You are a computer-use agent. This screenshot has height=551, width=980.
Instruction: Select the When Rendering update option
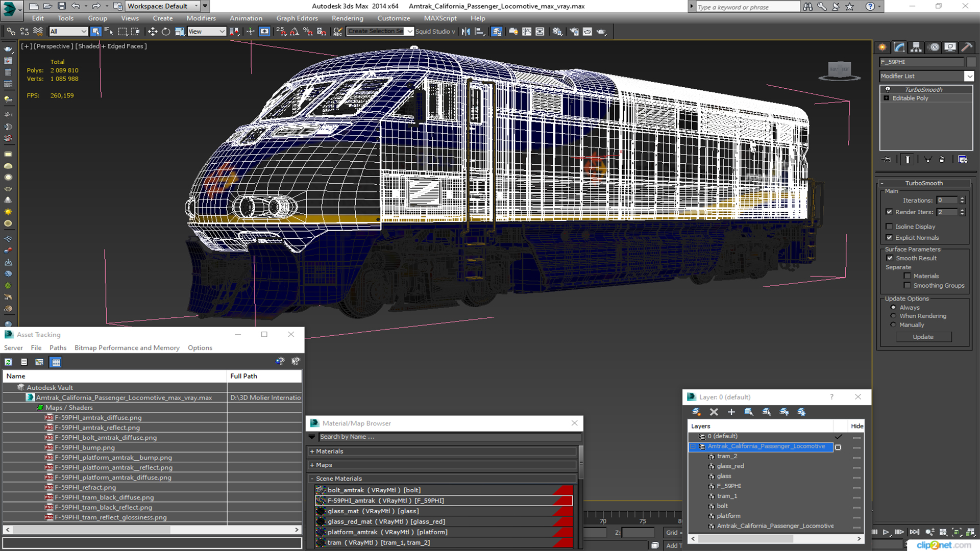[893, 316]
